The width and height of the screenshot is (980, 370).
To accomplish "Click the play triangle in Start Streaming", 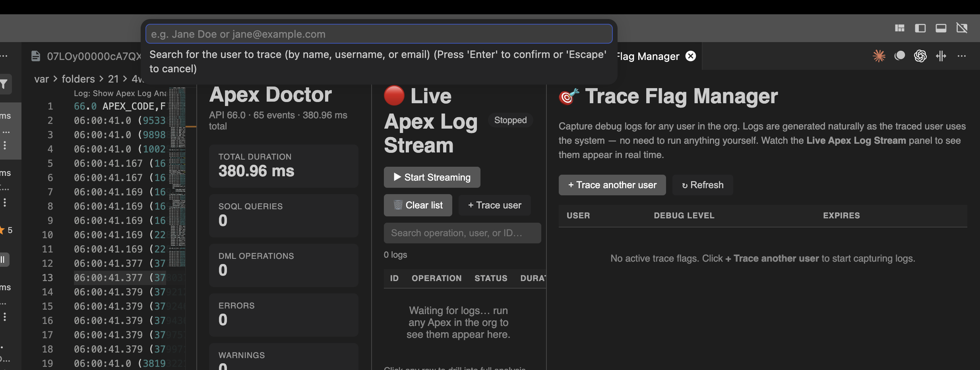I will click(397, 177).
